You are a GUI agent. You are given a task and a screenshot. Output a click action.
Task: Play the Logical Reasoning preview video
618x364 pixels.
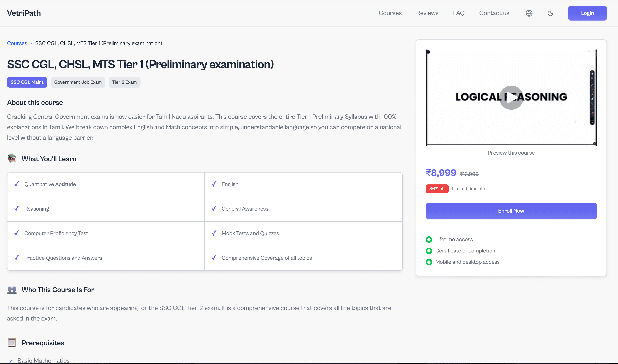point(511,97)
